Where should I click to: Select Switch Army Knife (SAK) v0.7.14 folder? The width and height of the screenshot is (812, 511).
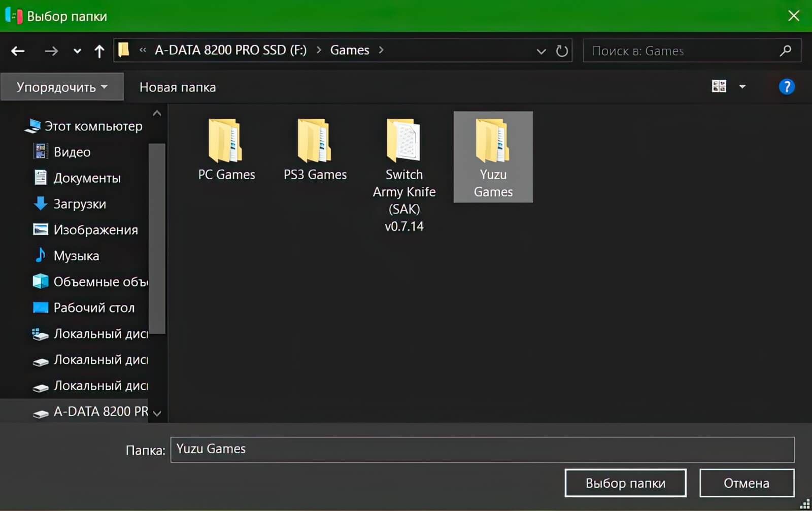[404, 175]
